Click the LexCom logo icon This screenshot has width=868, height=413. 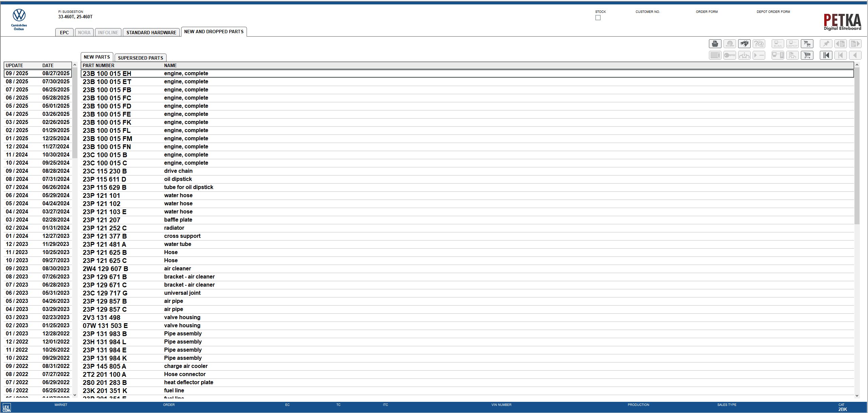coord(6,408)
